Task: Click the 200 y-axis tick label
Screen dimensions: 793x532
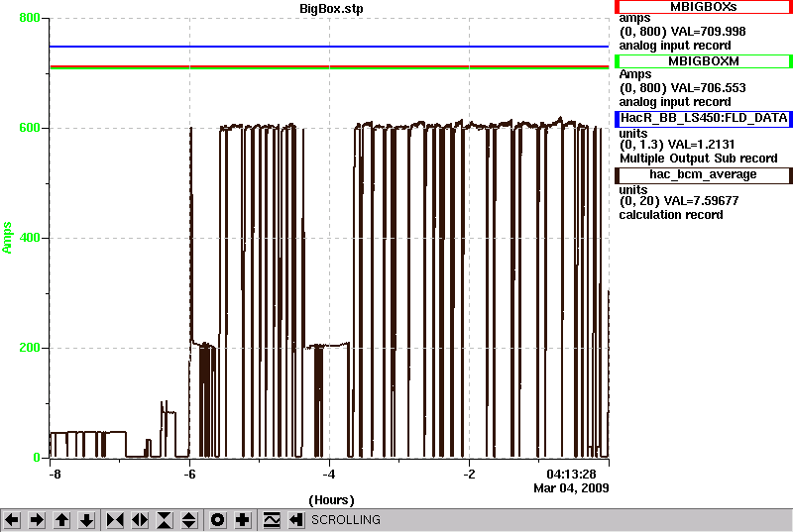Action: tap(30, 348)
